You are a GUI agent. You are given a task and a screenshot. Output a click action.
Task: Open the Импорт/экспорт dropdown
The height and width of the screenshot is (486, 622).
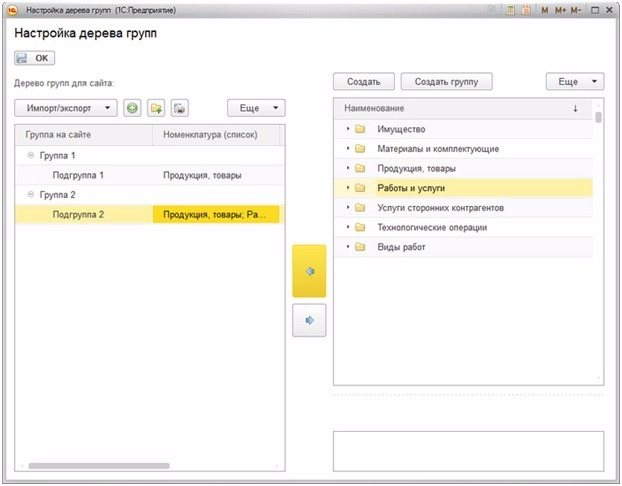click(x=66, y=108)
